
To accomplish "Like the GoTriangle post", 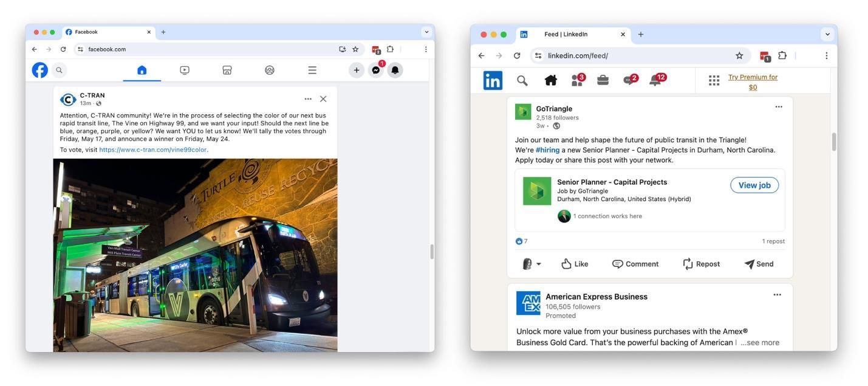I will pyautogui.click(x=575, y=264).
